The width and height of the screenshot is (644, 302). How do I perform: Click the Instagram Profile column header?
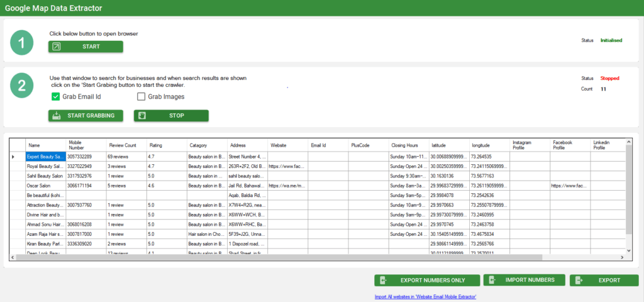(530, 145)
